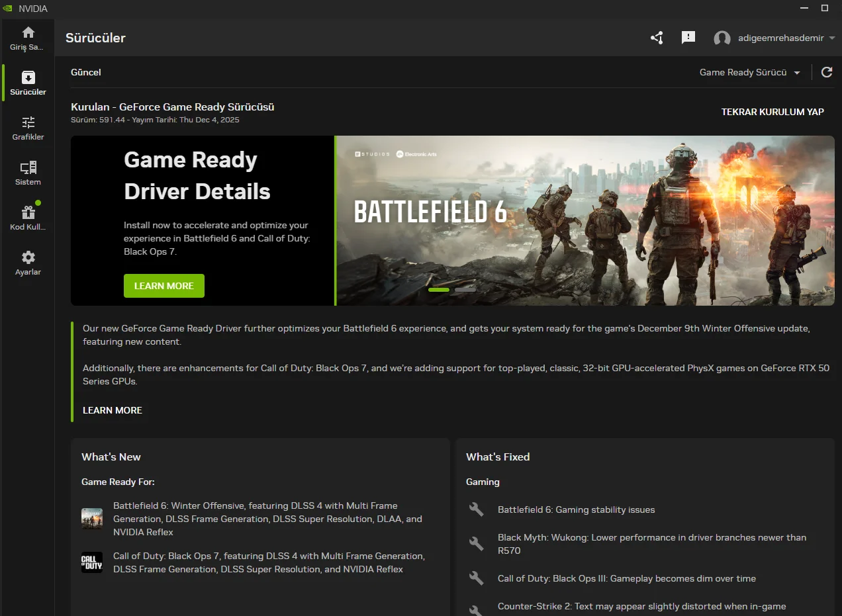Click the green LEARN MORE button
Viewport: 842px width, 616px height.
(164, 286)
